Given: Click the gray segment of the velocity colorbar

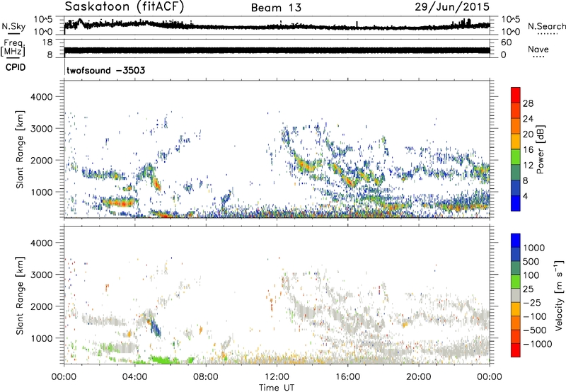Looking at the screenshot, I should point(516,295).
